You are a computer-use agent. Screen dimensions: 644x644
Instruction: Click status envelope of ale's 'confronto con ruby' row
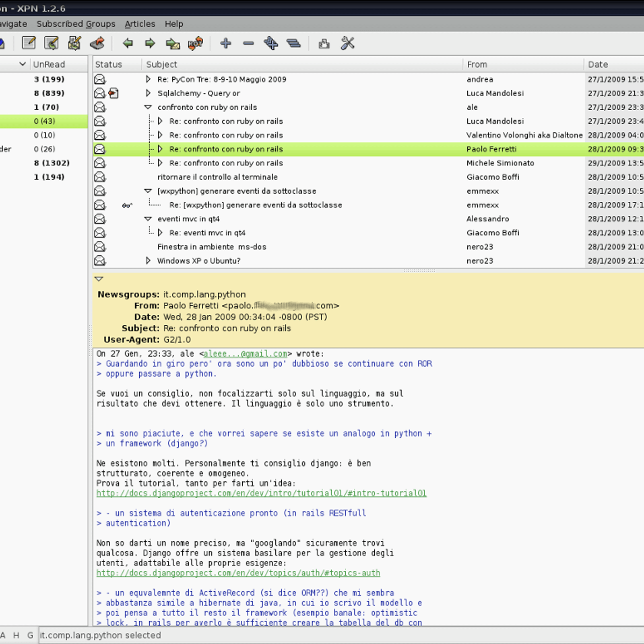pyautogui.click(x=100, y=107)
